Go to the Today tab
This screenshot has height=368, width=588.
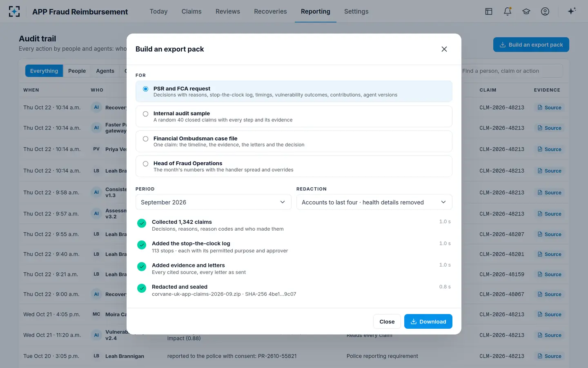click(x=158, y=11)
